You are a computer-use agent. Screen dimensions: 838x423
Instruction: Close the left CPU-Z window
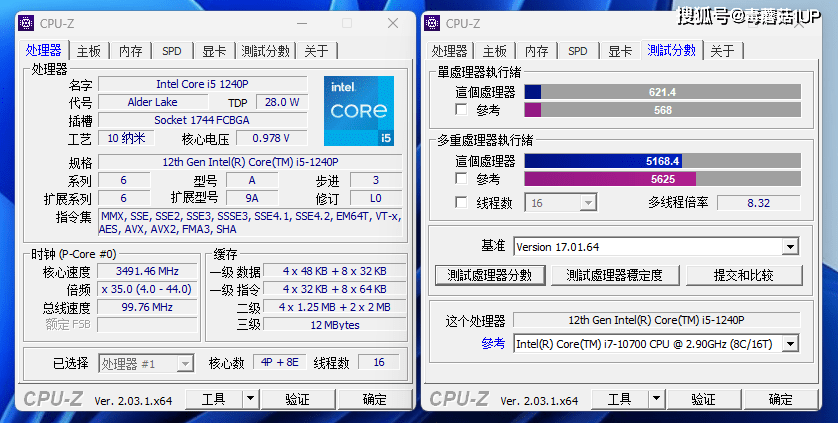click(393, 23)
